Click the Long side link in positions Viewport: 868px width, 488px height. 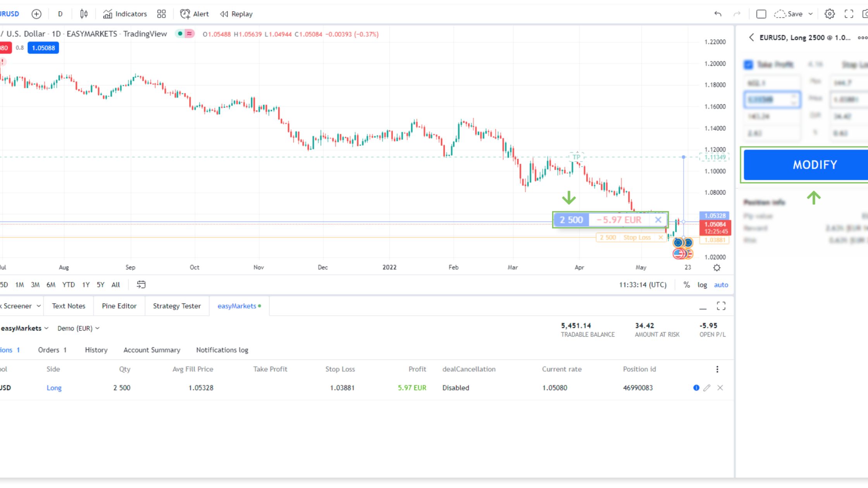click(x=54, y=388)
